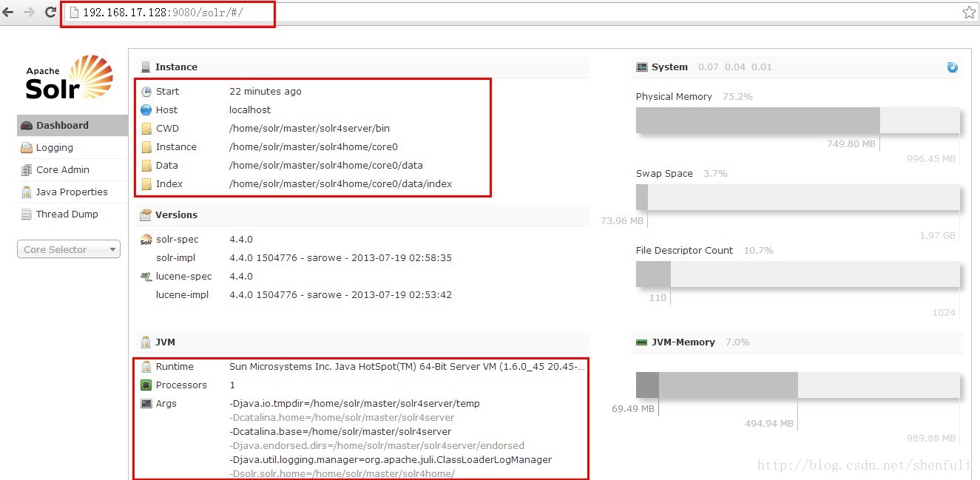
Task: Click the Dashboard gauge icon
Action: tap(27, 126)
